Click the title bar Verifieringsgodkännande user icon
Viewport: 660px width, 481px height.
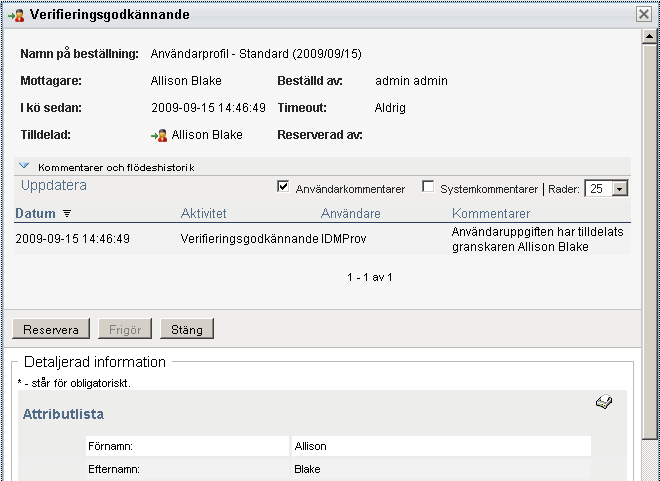16,15
